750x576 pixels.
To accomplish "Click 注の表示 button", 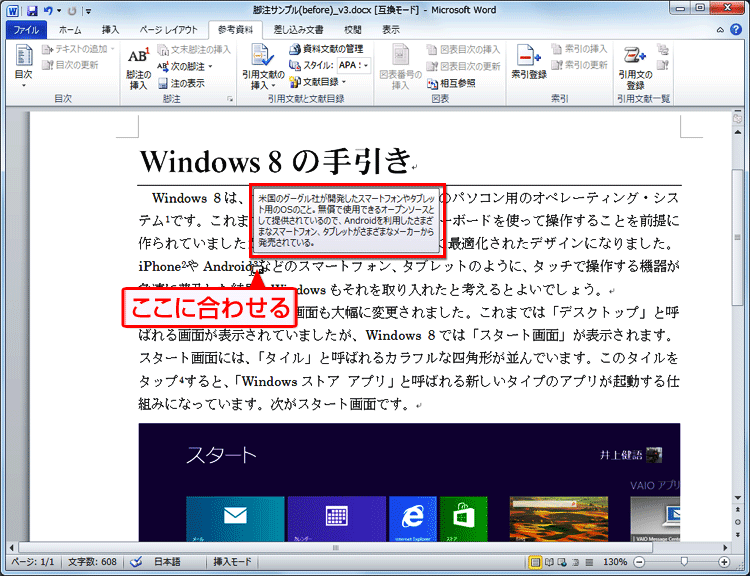I will (x=181, y=84).
